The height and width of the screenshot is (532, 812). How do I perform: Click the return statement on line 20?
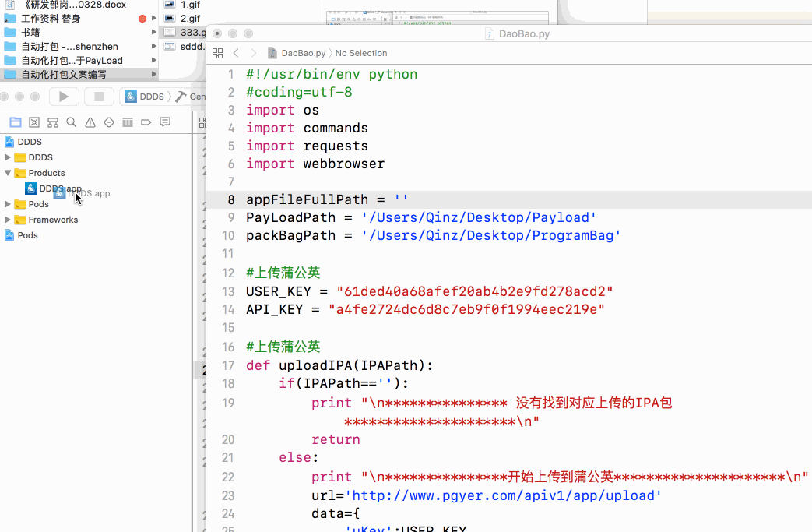[336, 439]
